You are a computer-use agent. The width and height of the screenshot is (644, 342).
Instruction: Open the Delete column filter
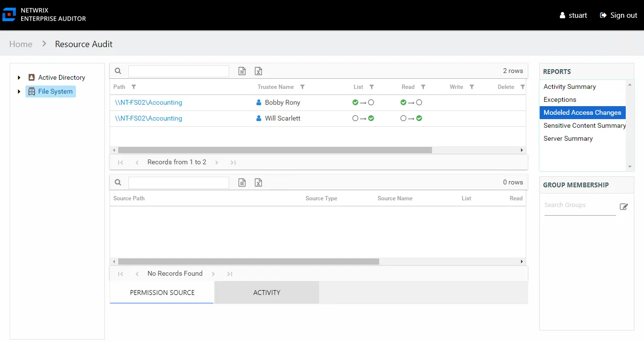522,87
